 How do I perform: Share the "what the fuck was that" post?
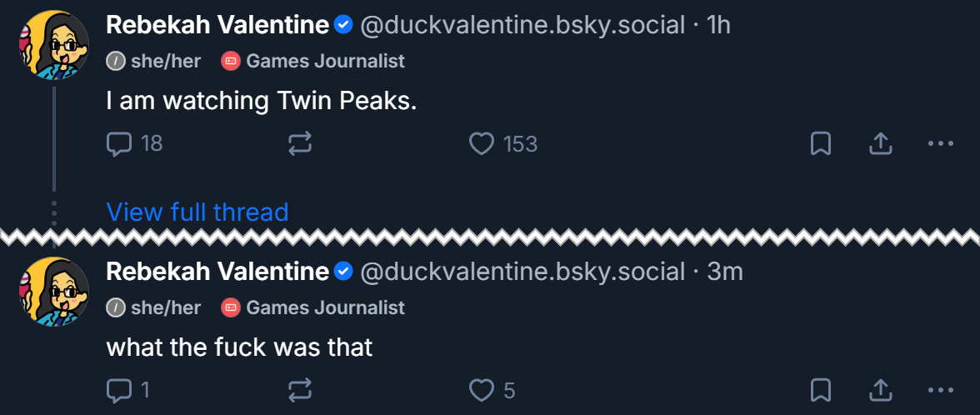(x=881, y=390)
